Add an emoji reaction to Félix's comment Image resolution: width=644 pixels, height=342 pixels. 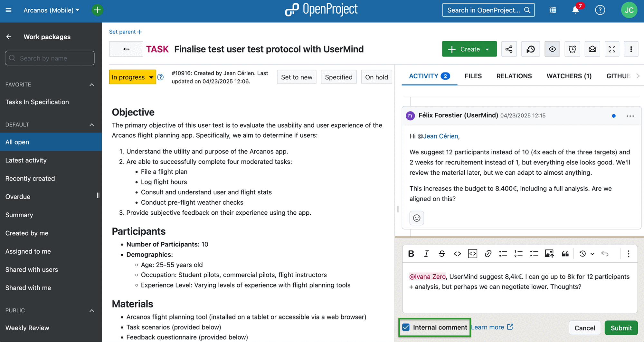click(416, 218)
